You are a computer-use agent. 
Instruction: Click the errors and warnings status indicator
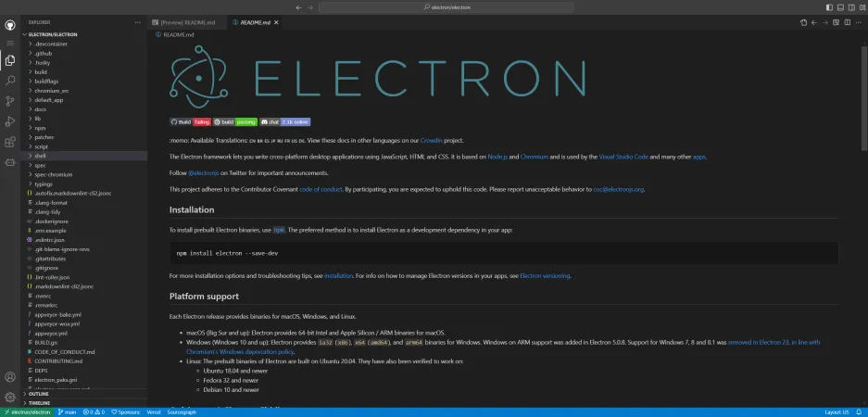tap(94, 412)
